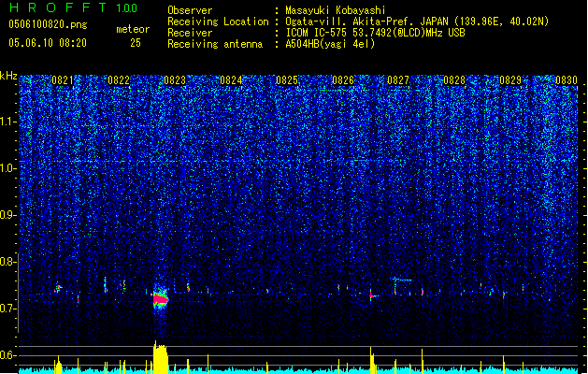Select the filename 0506100820.png
The image size is (588, 374).
point(48,24)
